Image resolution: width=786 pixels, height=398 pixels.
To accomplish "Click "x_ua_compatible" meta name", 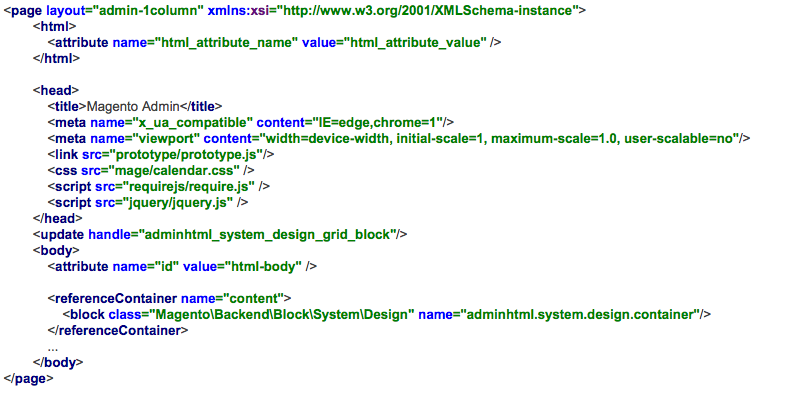I will click(x=192, y=123).
